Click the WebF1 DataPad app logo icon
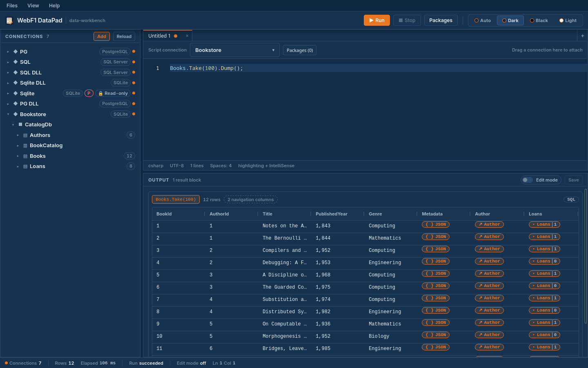This screenshot has width=588, height=368. (x=9, y=20)
